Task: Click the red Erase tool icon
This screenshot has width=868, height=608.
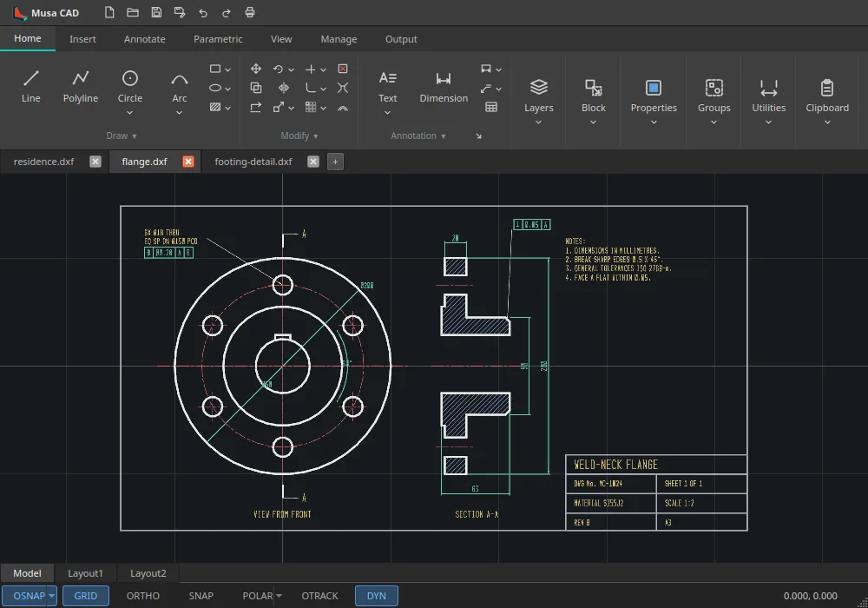Action: point(343,69)
